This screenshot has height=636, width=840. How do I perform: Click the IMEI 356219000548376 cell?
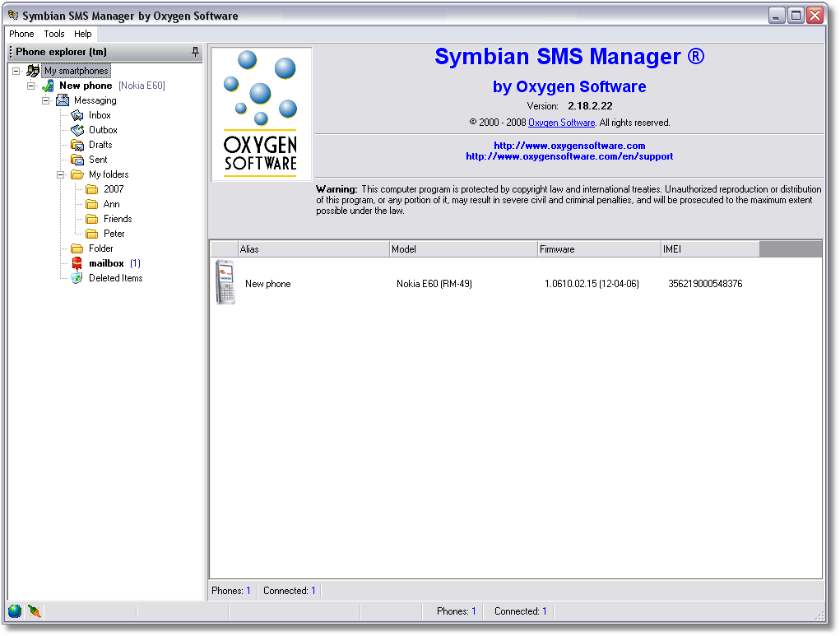706,284
